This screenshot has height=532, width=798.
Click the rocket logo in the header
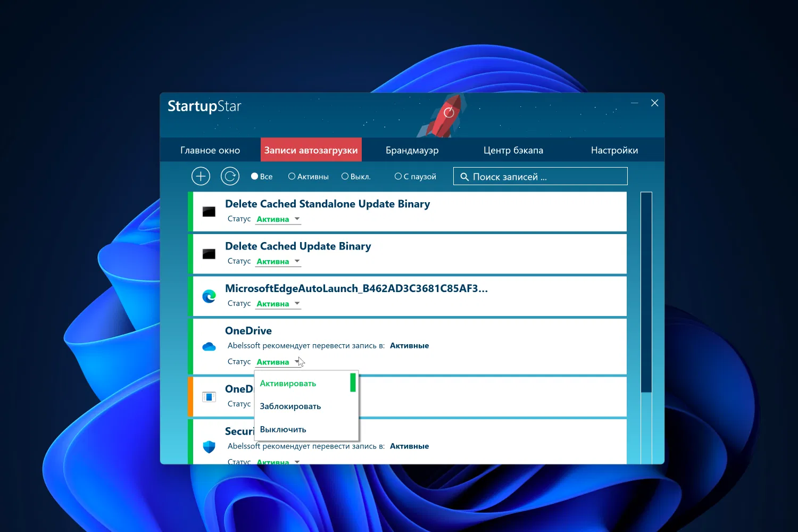(x=444, y=115)
